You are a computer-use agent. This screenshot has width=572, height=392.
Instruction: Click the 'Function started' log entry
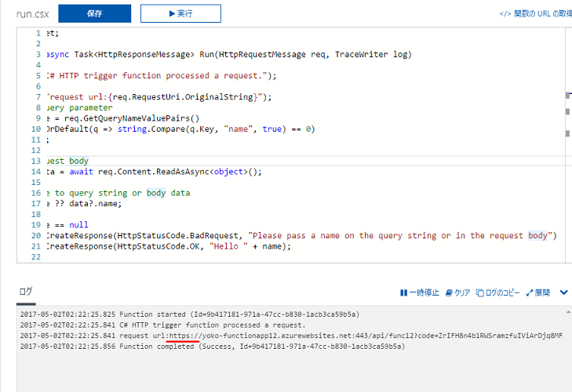point(190,314)
